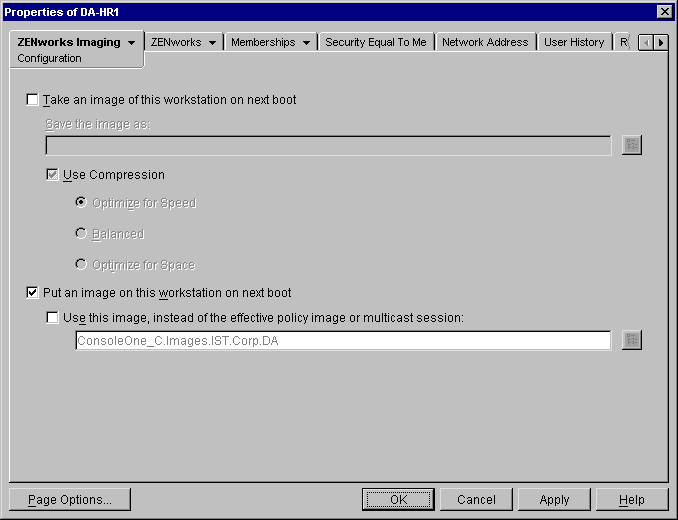Expand the ZENworks Imaging tab dropdown arrow
This screenshot has height=520, width=678.
[x=131, y=43]
